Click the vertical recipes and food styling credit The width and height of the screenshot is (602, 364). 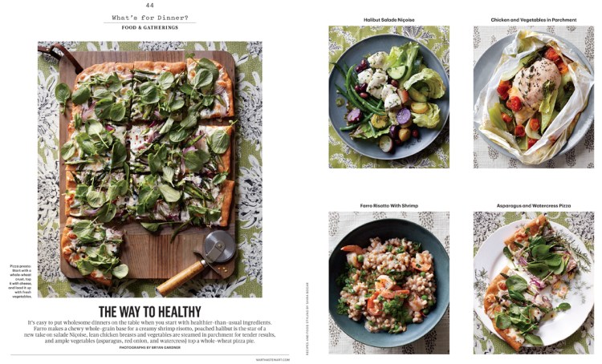coord(307,319)
